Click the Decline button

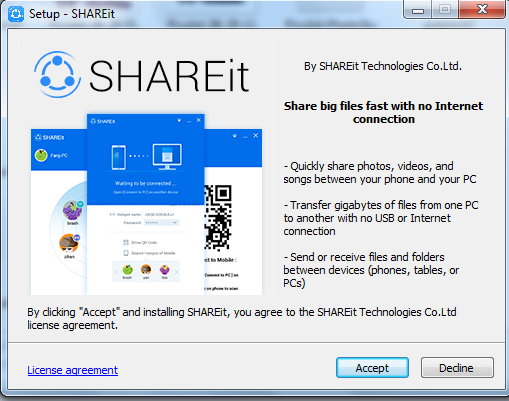coord(457,368)
